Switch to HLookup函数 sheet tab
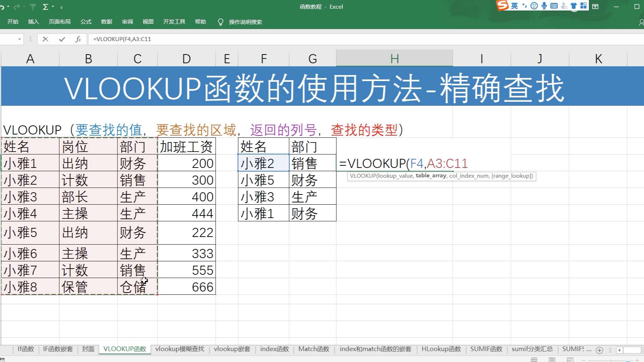Viewport: 644px width, 362px height. (441, 349)
